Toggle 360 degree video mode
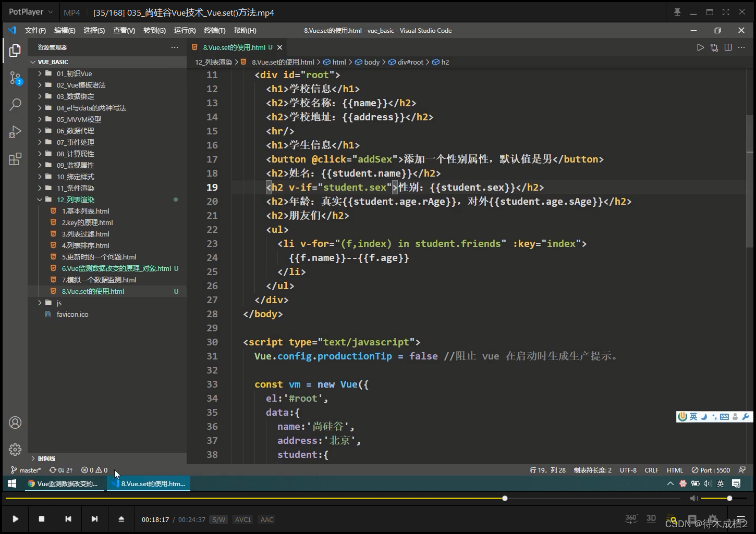Screen dimensions: 756x534 click(631, 518)
